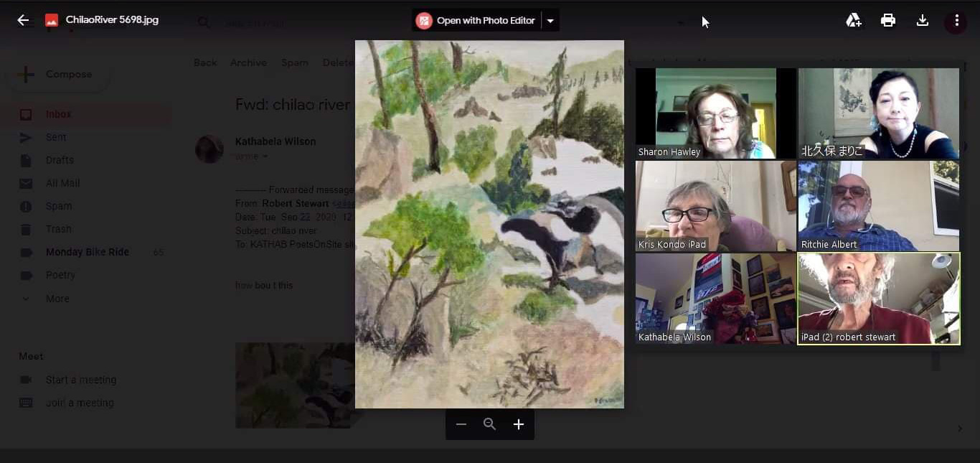Expand the 'to me' recipient details arrow

coord(265,156)
